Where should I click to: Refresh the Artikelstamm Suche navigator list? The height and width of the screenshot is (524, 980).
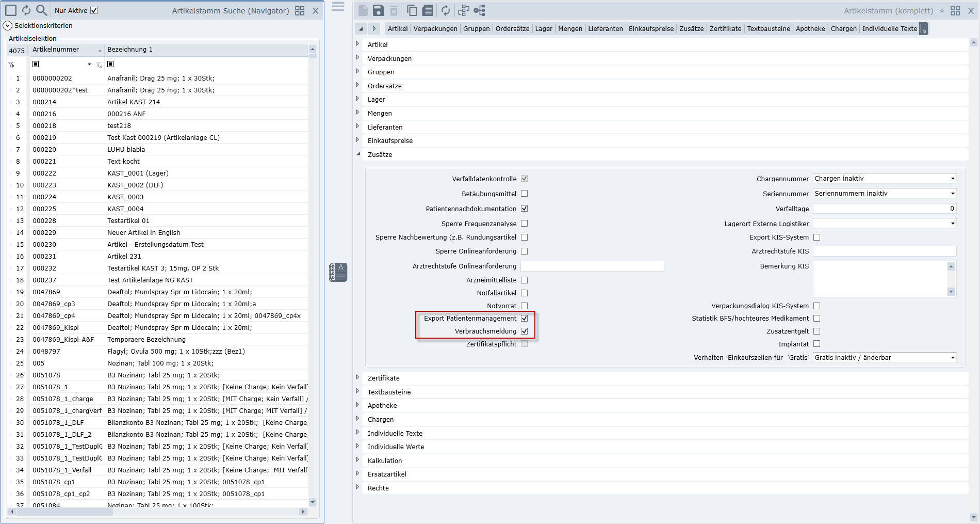(26, 10)
